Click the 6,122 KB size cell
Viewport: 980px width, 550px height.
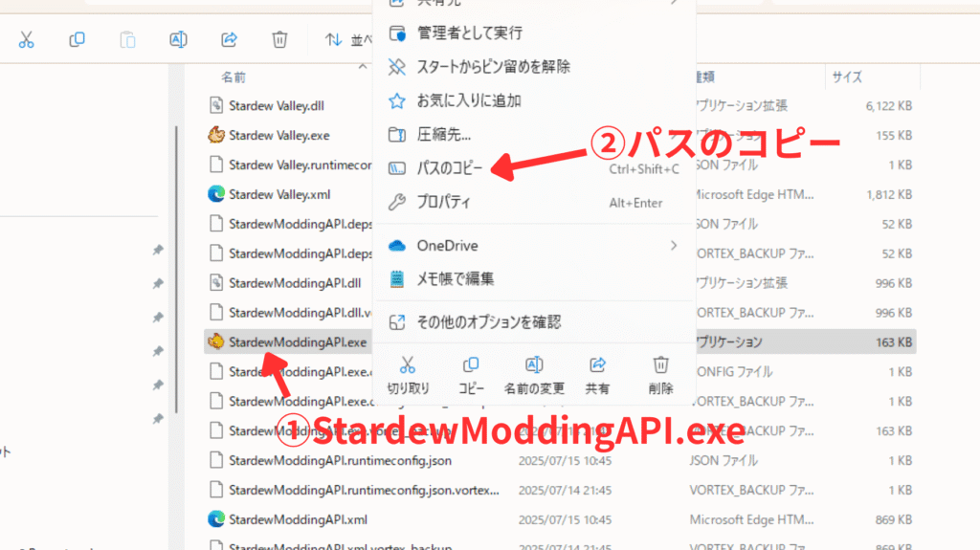click(x=889, y=106)
